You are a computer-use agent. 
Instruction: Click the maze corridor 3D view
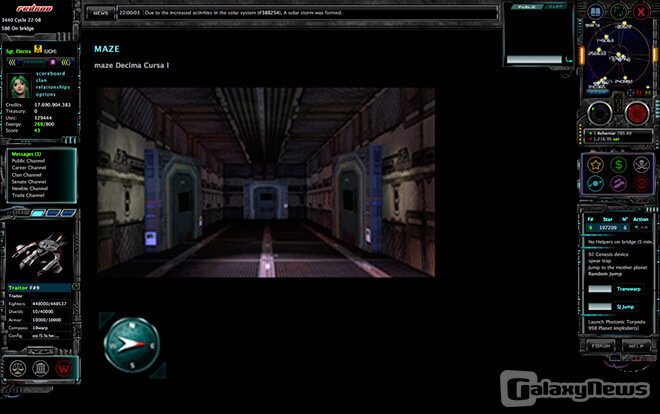[266, 182]
